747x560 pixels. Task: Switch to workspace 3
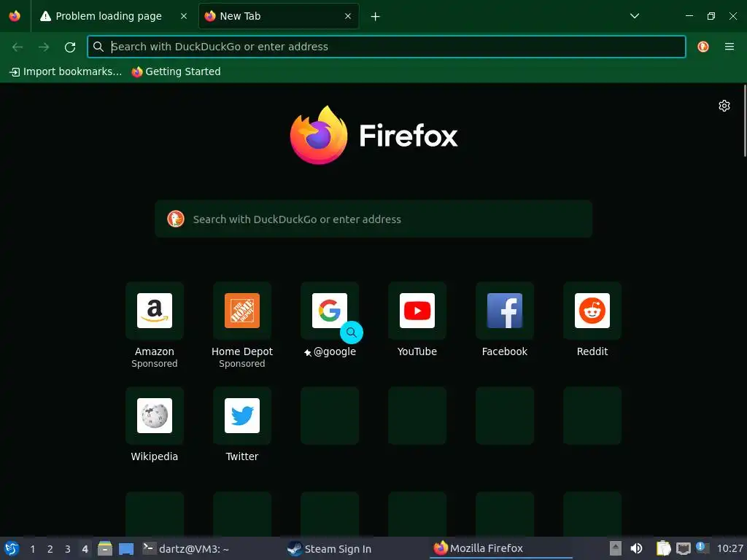68,549
